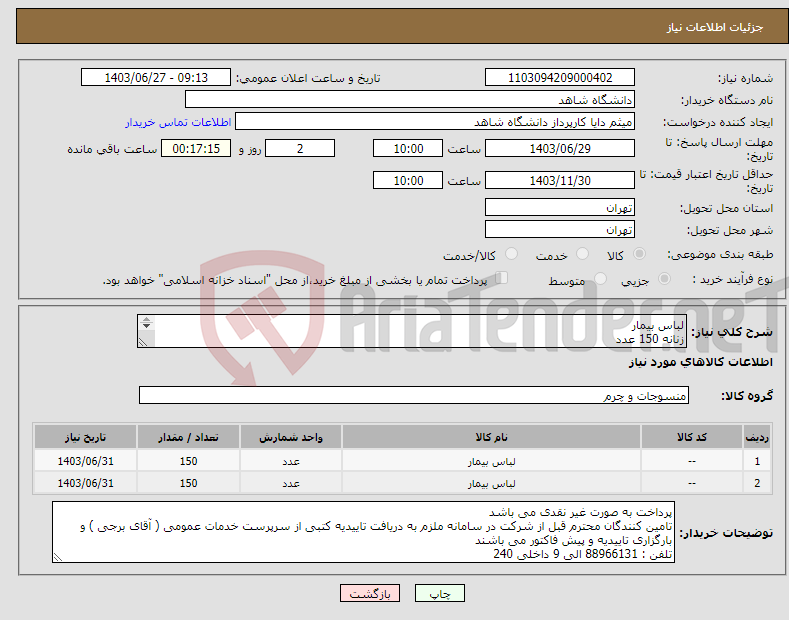
Task: Click the بازگشت back button
Action: 370,593
